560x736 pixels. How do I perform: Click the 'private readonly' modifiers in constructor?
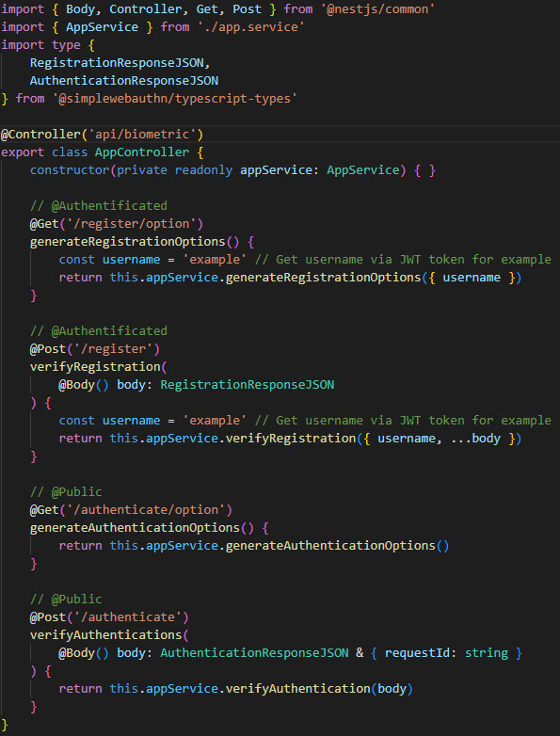pos(175,170)
